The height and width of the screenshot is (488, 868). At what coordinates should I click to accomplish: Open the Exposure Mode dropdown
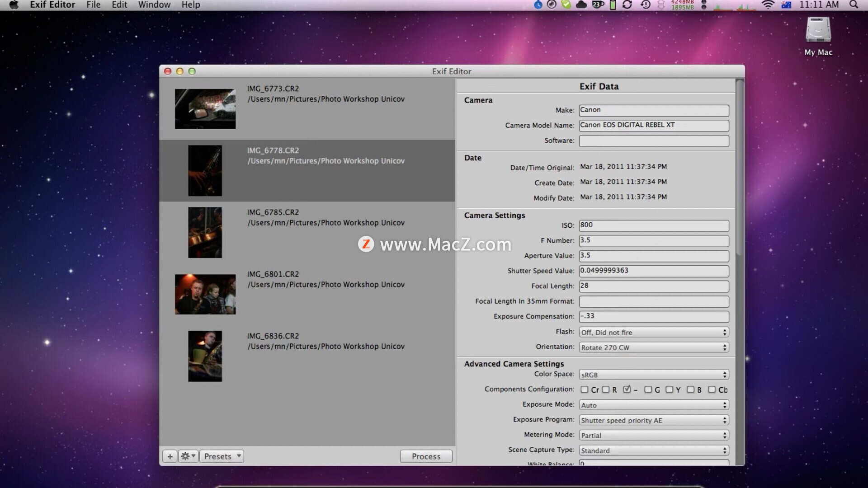654,405
